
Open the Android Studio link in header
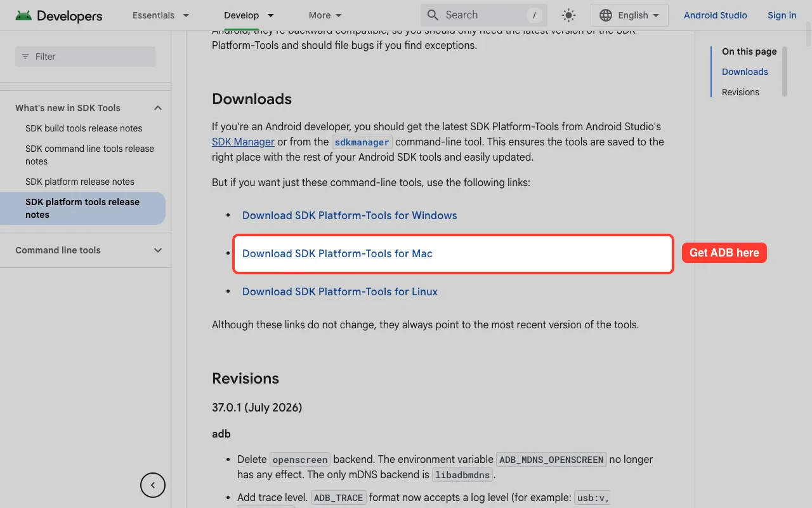715,15
